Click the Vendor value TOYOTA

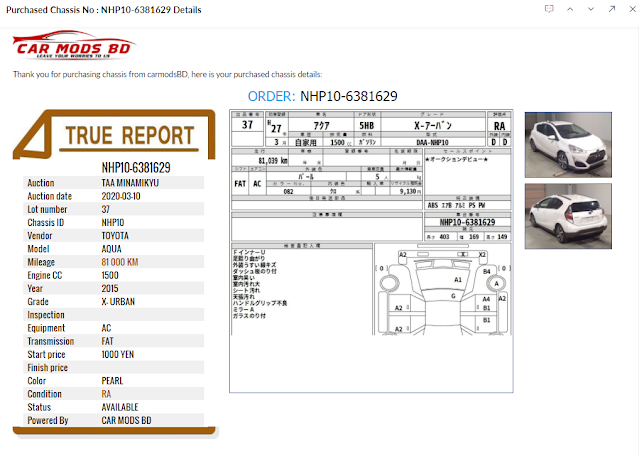pos(115,236)
